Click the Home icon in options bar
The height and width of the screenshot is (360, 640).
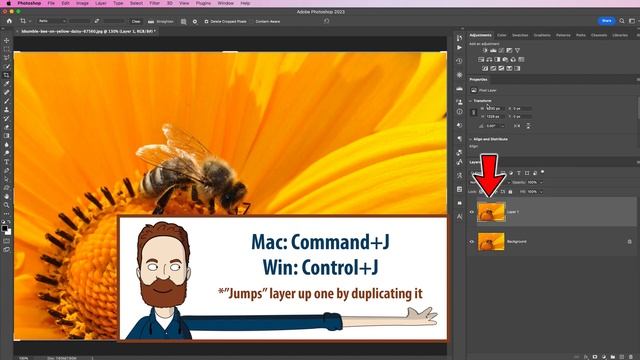pos(9,21)
